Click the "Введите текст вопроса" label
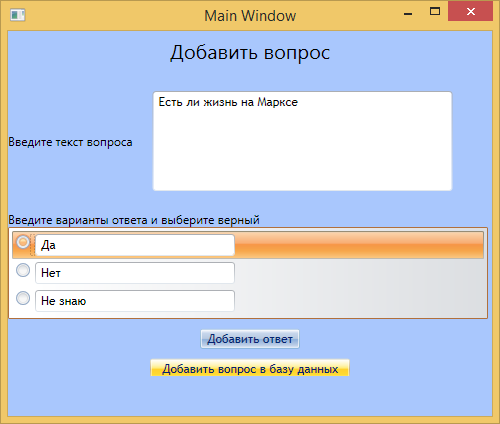500x424 pixels. 70,142
